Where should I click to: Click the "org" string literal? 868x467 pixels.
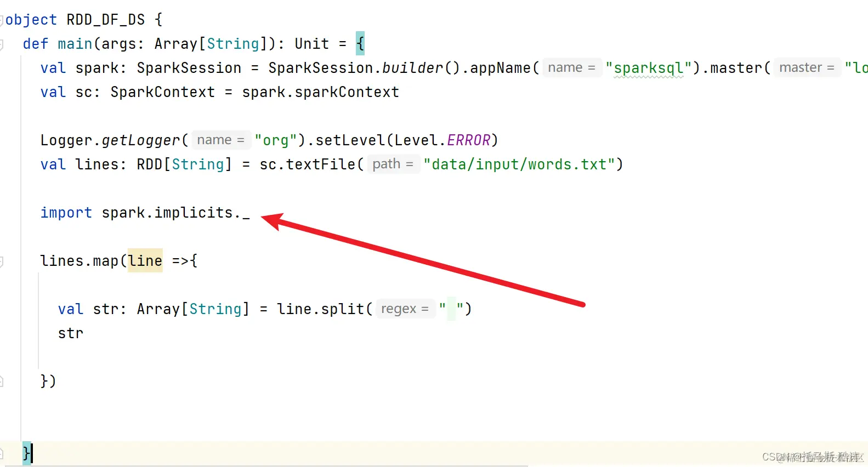276,140
